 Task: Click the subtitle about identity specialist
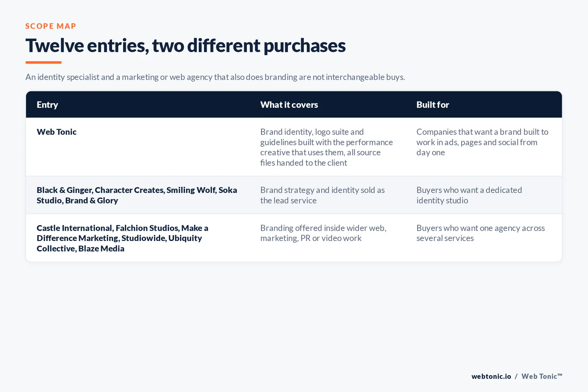click(215, 77)
